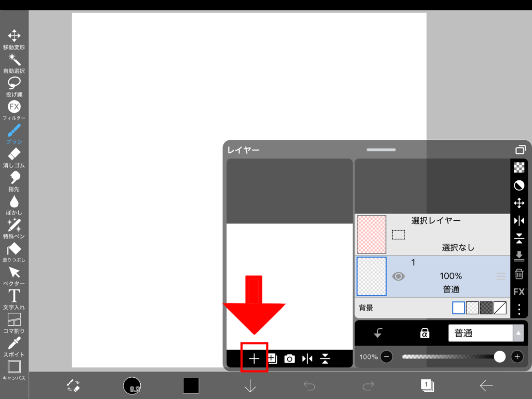Delete layer using trash icon
This screenshot has width=532, height=399.
(x=518, y=274)
